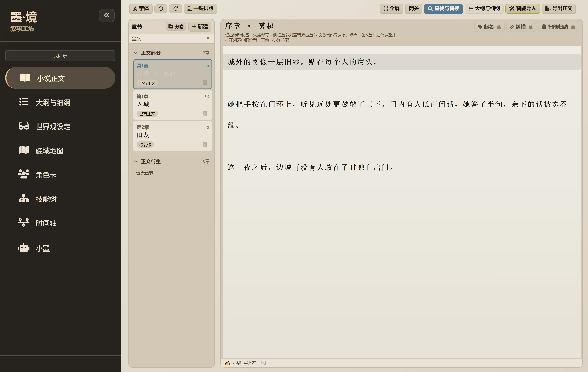Viewport: 588px width, 372px height.
Task: Apply 一键排版 formatting
Action: coord(200,9)
